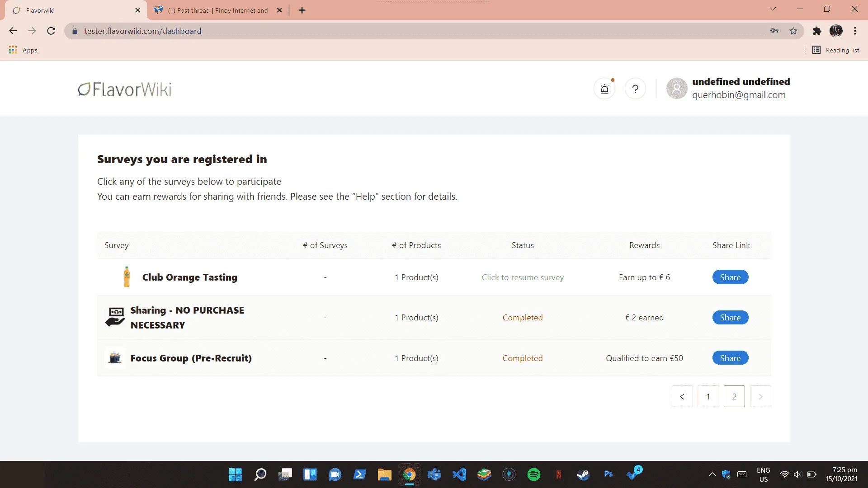Open the browser extensions puzzle icon
Image resolution: width=868 pixels, height=488 pixels.
[x=817, y=31]
